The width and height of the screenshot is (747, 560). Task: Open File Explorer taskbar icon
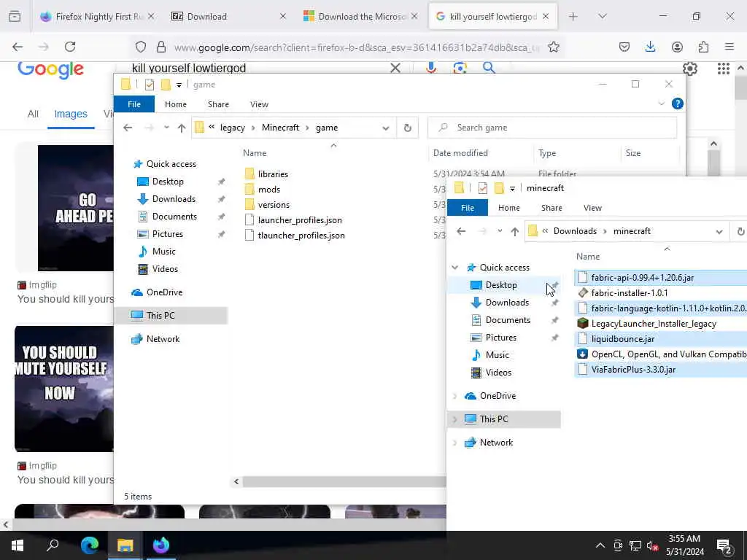pos(125,545)
